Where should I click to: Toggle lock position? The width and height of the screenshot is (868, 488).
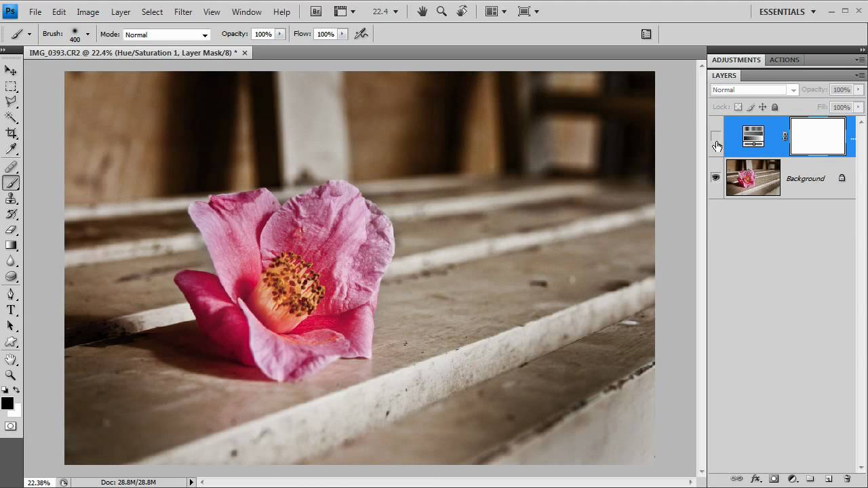click(x=763, y=107)
